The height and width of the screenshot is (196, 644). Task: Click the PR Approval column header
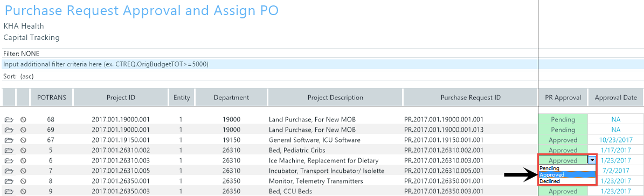tap(563, 98)
